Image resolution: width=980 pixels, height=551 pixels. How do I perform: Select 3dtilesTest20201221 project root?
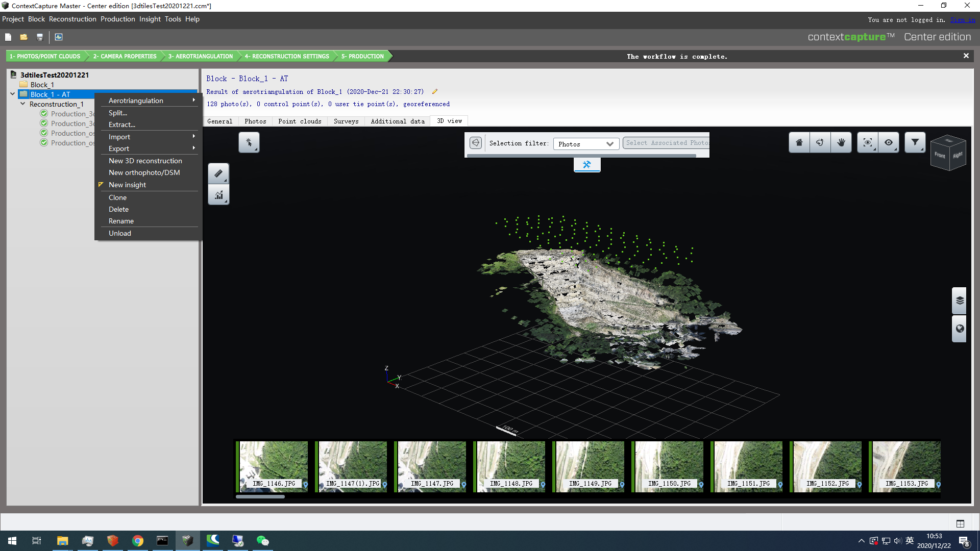click(54, 74)
